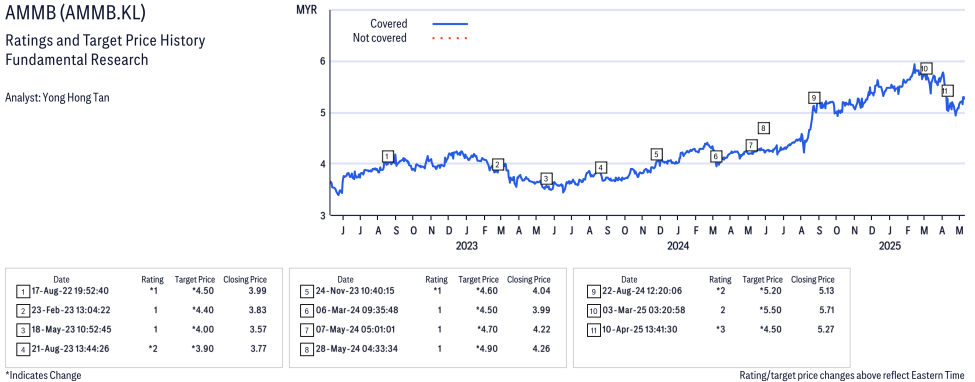Click the 2023 year label under the chart
This screenshot has height=382, width=975.
pyautogui.click(x=466, y=246)
